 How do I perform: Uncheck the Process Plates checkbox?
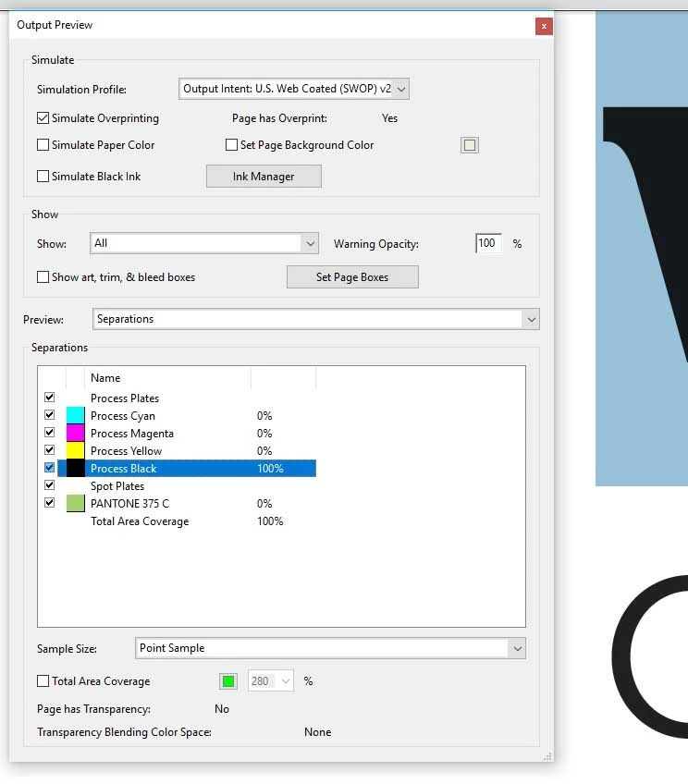(x=50, y=398)
